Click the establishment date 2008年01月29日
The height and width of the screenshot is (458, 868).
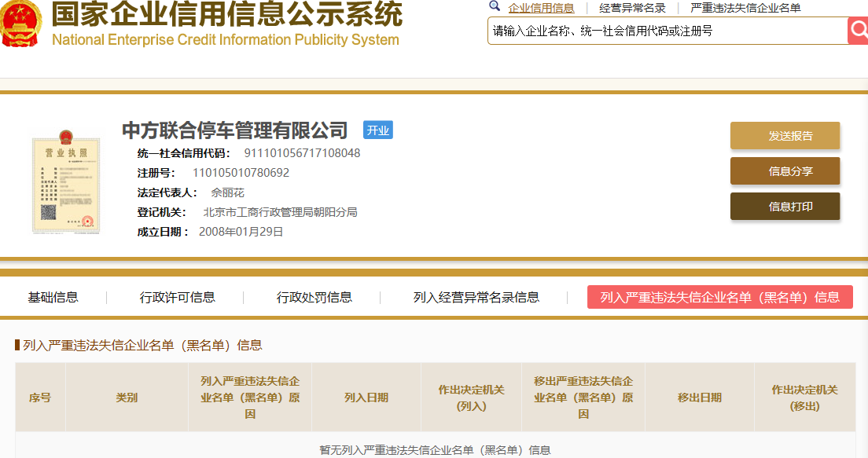(x=241, y=232)
